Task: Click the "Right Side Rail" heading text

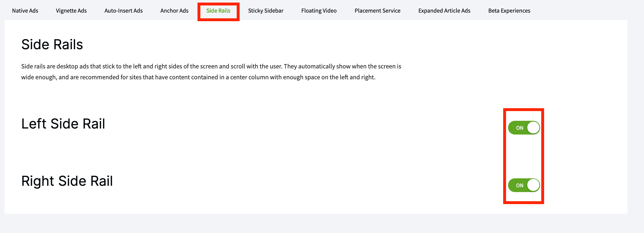Action: pos(67,181)
